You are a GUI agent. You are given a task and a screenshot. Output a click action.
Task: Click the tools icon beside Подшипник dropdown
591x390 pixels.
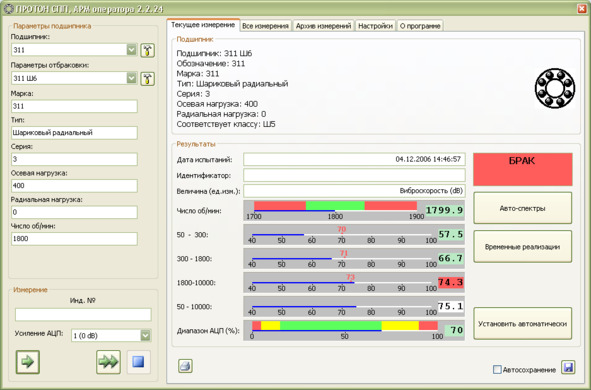(147, 50)
